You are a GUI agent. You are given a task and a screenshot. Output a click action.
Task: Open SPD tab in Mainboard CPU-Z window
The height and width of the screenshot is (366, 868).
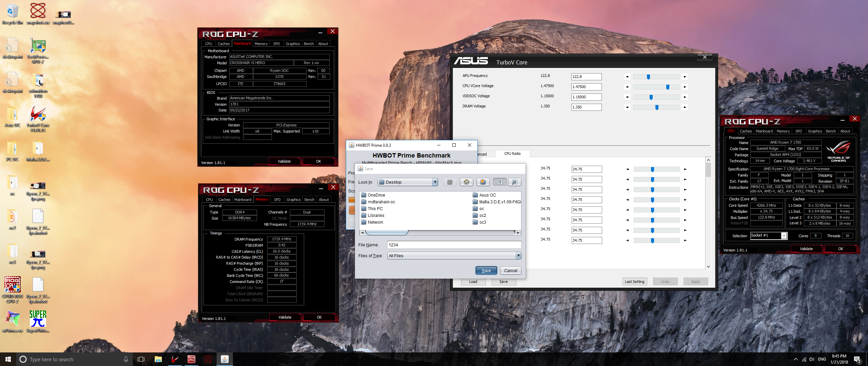(x=276, y=44)
